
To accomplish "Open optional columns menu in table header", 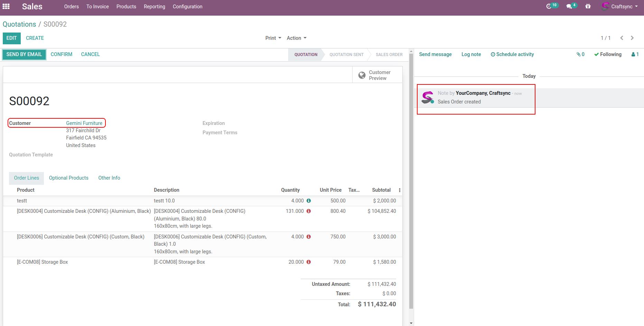I will tap(400, 190).
